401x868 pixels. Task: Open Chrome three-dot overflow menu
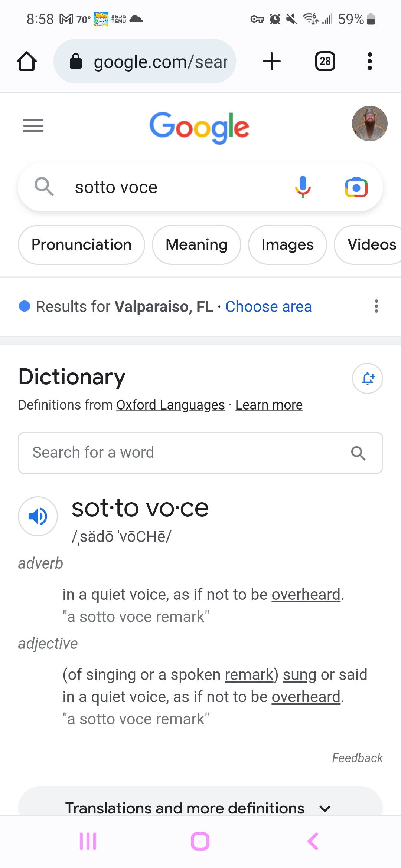click(x=369, y=61)
